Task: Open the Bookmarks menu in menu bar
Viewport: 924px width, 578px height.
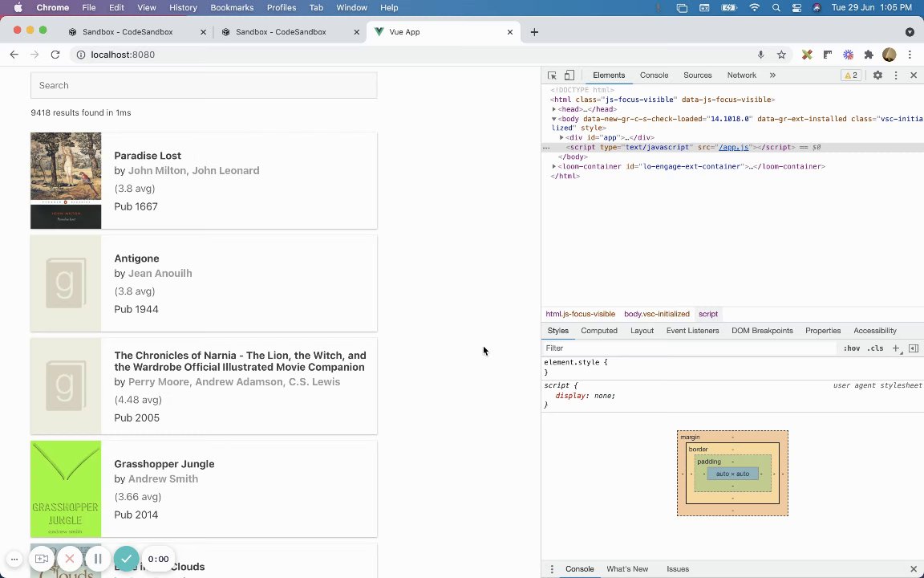Action: point(232,8)
